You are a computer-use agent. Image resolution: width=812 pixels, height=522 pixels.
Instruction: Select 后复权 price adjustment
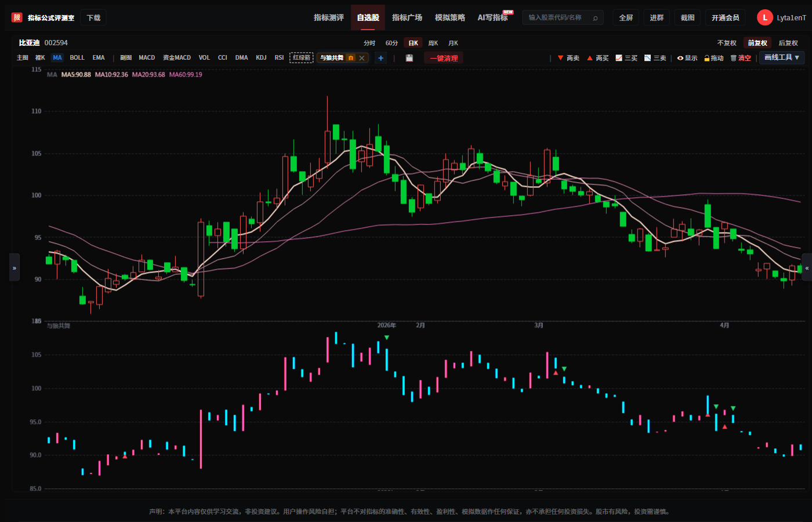pos(788,43)
